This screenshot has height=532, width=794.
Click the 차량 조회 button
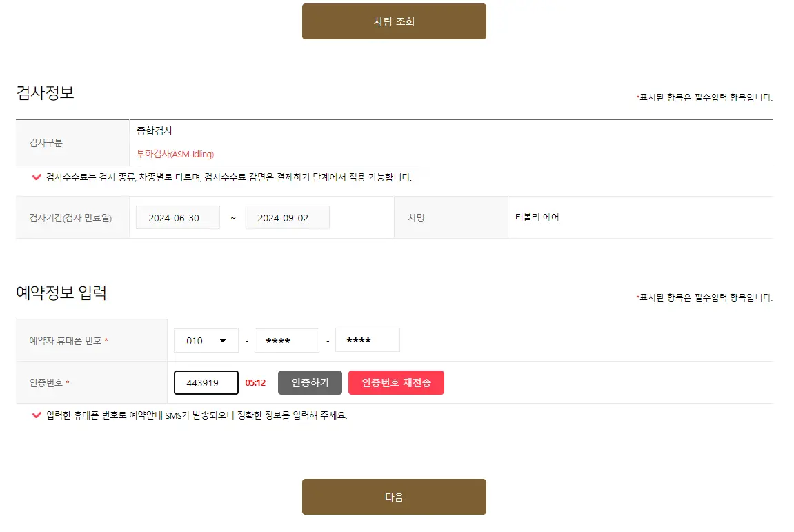(x=393, y=21)
